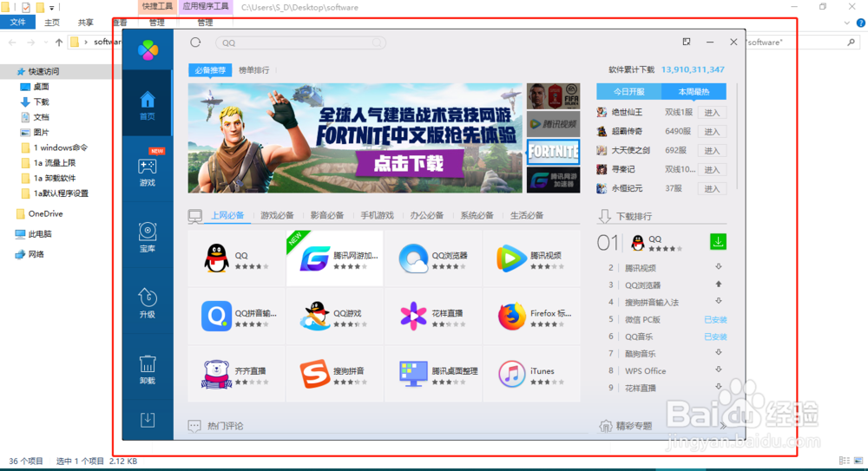The height and width of the screenshot is (471, 868).
Task: Click download arrow for WPS Office in ranking
Action: point(719,370)
